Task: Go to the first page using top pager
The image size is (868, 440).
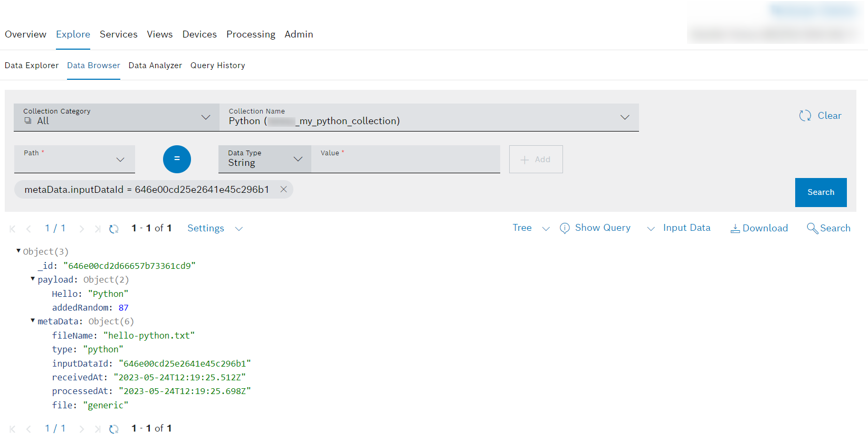Action: click(x=13, y=229)
